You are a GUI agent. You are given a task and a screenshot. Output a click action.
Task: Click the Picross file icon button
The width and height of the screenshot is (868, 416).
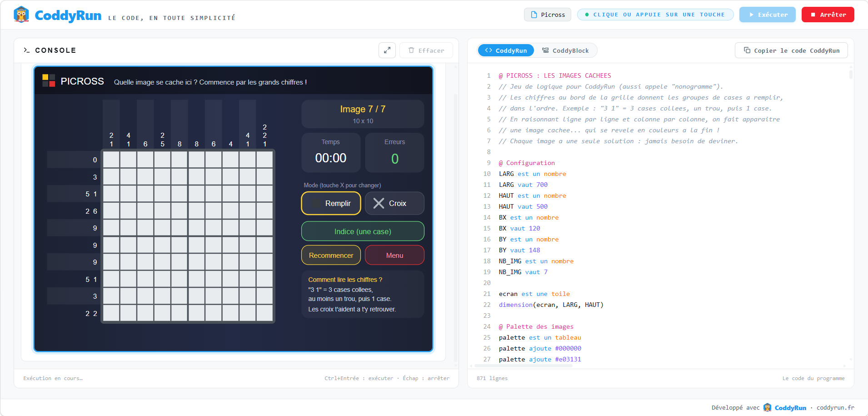(548, 15)
